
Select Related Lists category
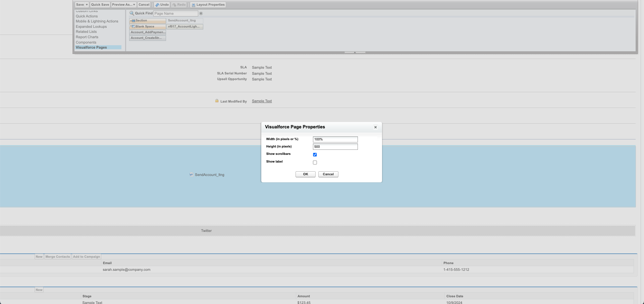86,32
